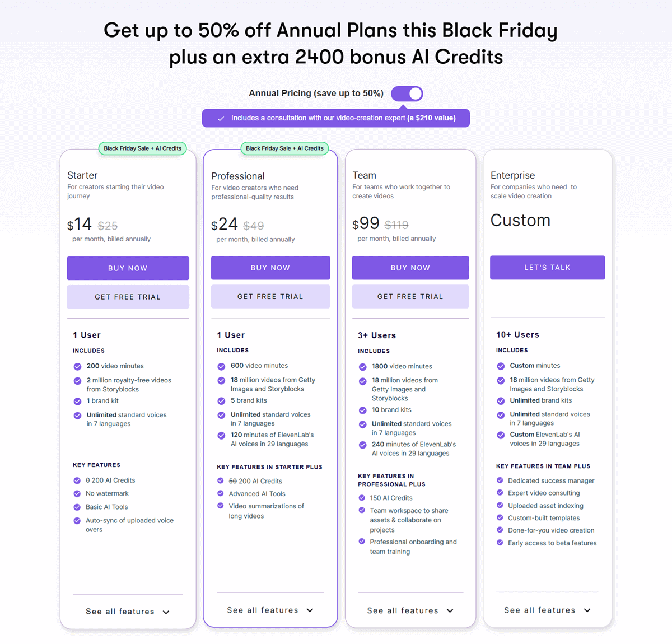
Task: Expand "See all features" under Team plan
Action: tap(410, 610)
